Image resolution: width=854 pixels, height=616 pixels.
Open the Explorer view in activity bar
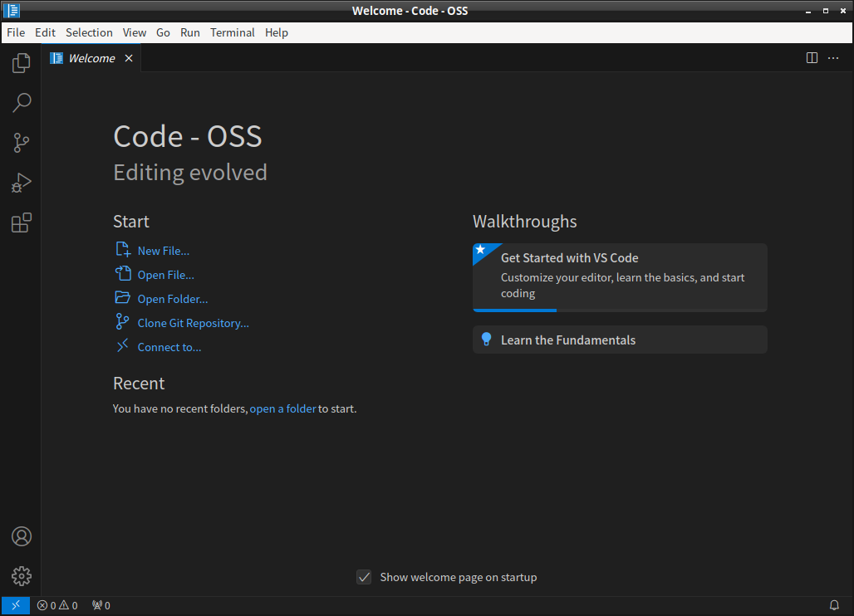22,63
